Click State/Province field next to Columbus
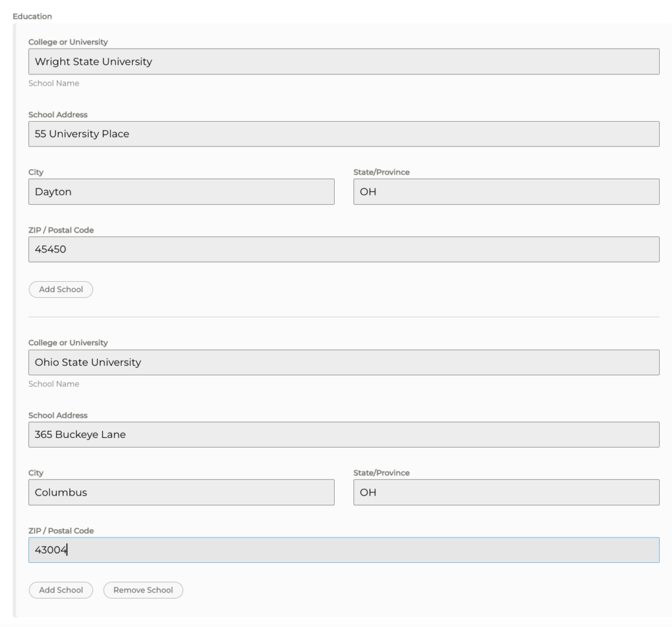 pyautogui.click(x=506, y=493)
